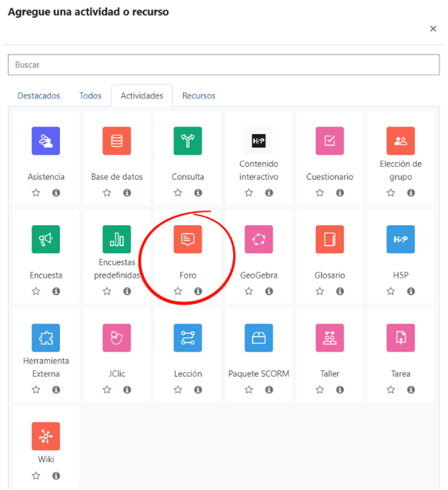Pick the Cuestionario activity icon
This screenshot has height=490, width=448.
[x=329, y=141]
